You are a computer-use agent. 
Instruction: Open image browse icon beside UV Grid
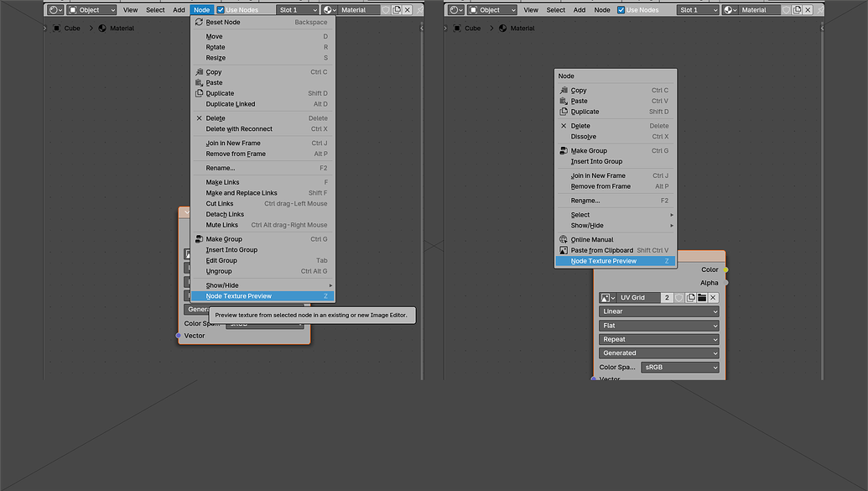608,298
